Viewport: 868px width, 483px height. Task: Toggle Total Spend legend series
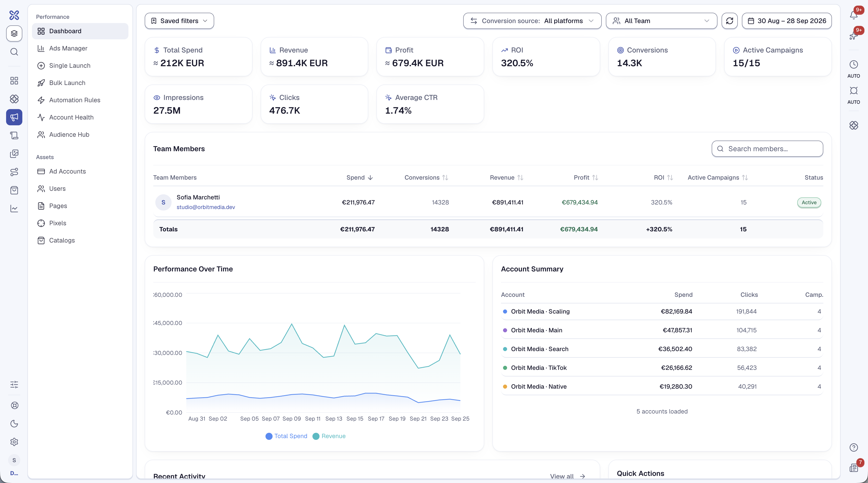pyautogui.click(x=286, y=436)
